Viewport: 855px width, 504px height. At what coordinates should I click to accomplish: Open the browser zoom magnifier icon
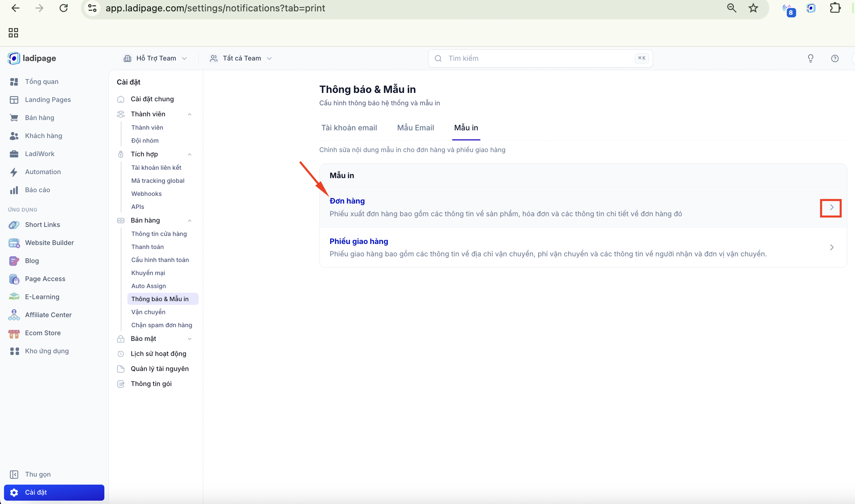(x=731, y=8)
